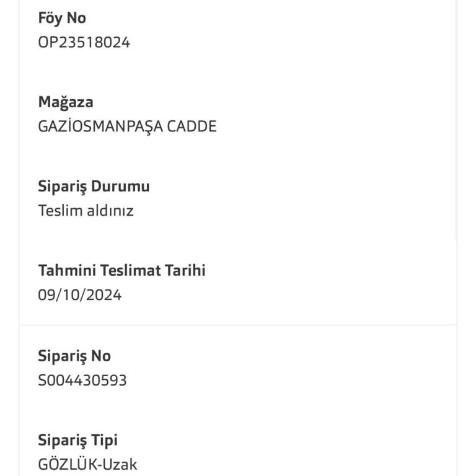The height and width of the screenshot is (476, 476).
Task: Select the OP23518024 form number
Action: point(84,43)
